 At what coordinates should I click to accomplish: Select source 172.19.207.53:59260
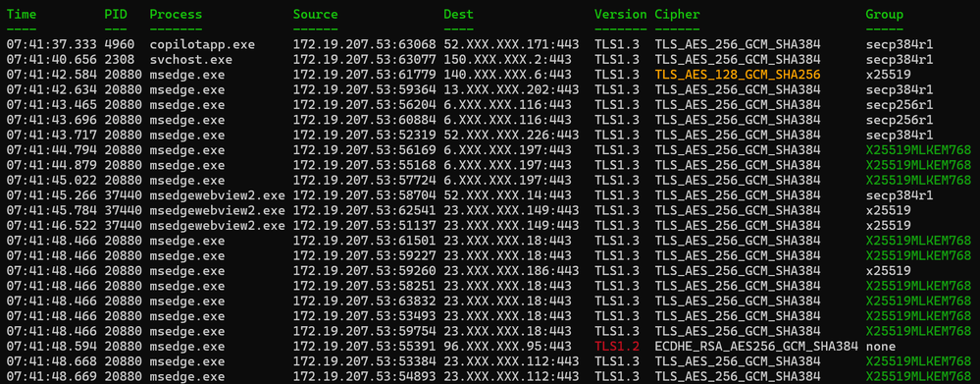364,270
